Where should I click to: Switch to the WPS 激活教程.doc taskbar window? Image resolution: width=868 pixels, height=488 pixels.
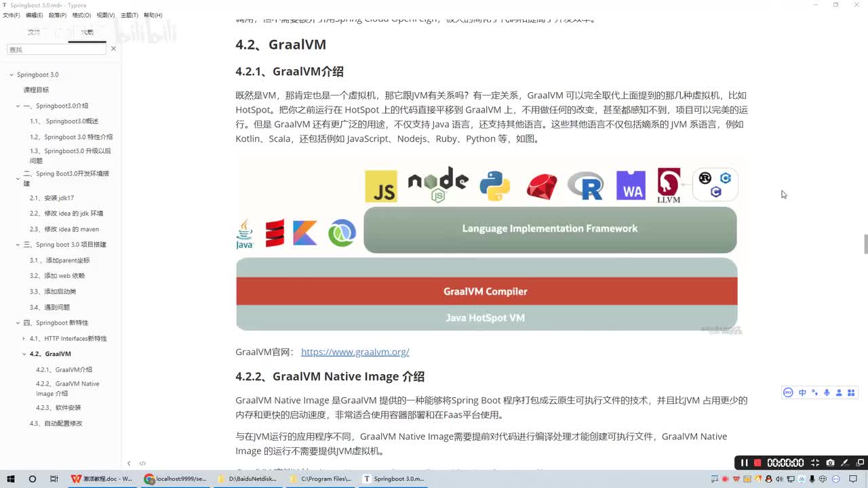(x=102, y=479)
